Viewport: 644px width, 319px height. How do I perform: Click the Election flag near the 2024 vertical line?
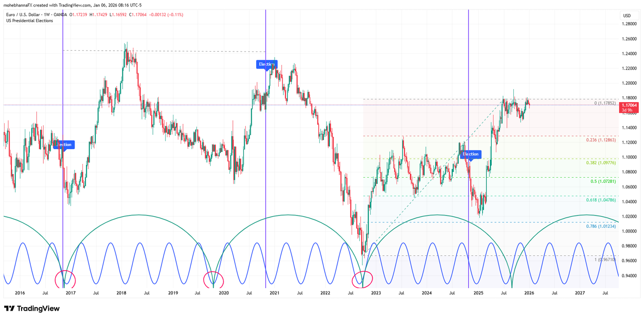point(470,154)
